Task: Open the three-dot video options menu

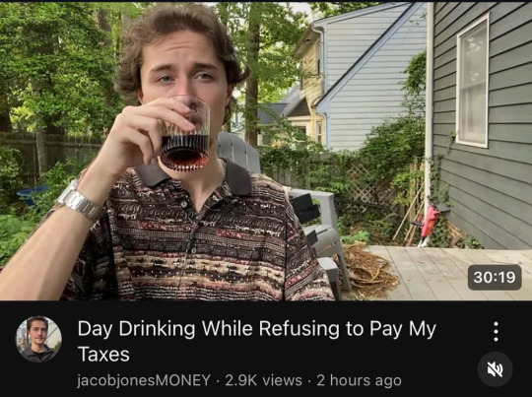Action: (x=496, y=332)
